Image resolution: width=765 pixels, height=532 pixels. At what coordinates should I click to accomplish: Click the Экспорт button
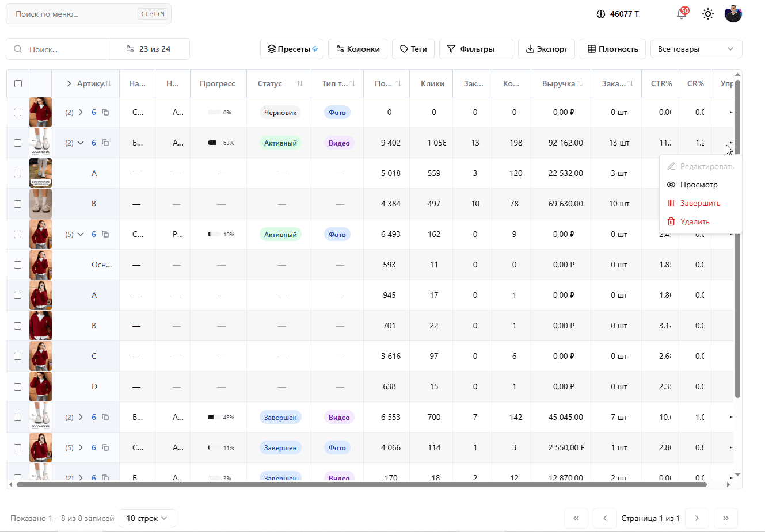click(x=546, y=49)
